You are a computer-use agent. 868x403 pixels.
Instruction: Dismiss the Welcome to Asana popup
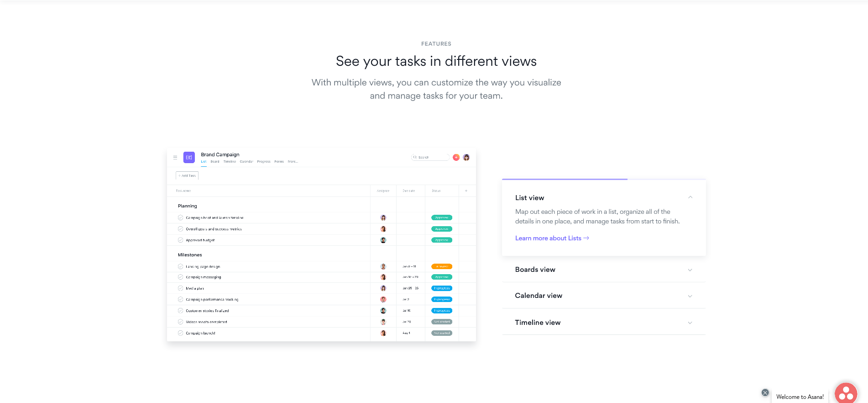(x=765, y=392)
